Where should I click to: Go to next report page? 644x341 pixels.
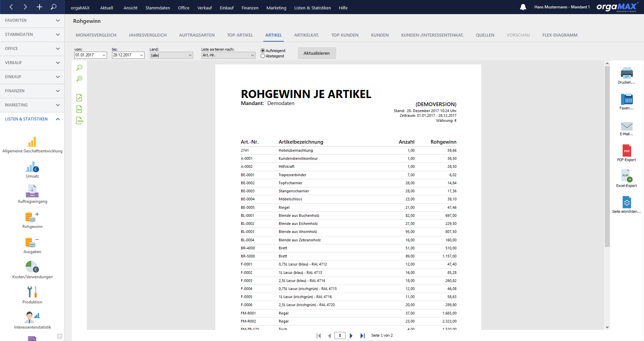pyautogui.click(x=351, y=336)
